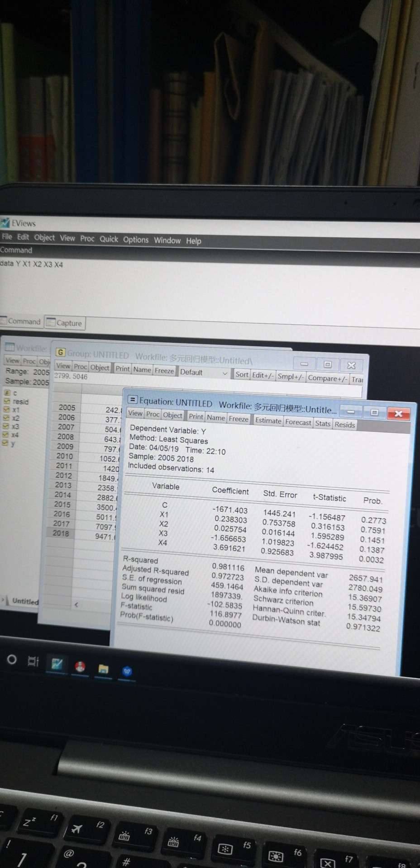Click the Group window G icon
The height and width of the screenshot is (868, 420).
[x=60, y=352]
